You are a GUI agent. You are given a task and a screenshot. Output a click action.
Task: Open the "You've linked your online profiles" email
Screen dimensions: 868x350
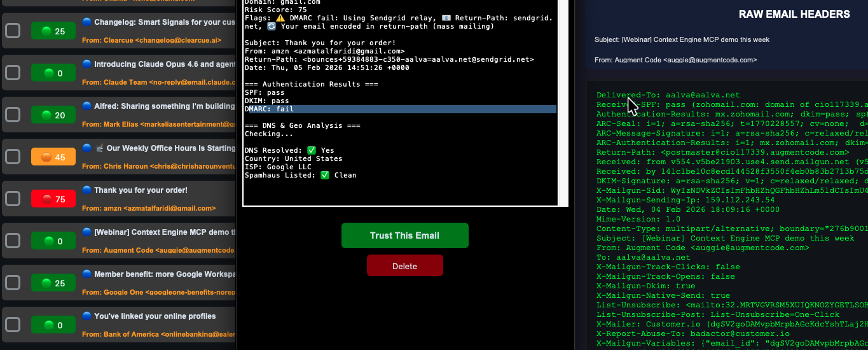tap(155, 316)
